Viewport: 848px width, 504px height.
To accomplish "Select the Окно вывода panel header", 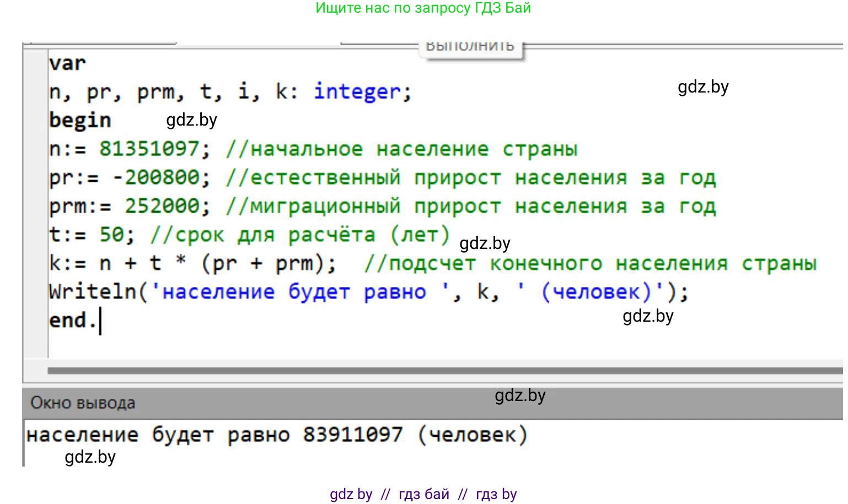I will [x=83, y=403].
